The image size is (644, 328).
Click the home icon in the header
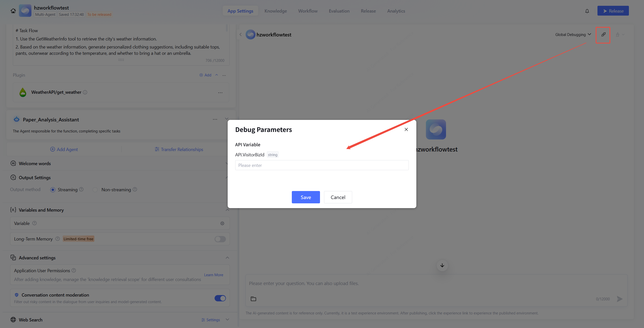point(13,11)
